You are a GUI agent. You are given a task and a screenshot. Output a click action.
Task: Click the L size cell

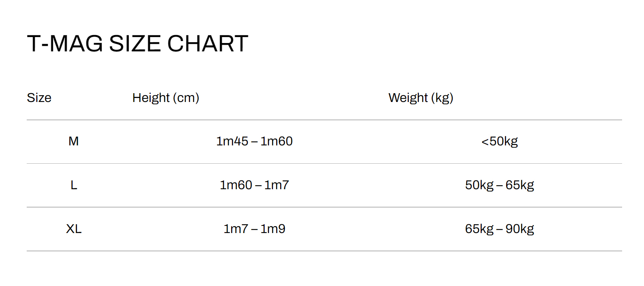tap(74, 185)
